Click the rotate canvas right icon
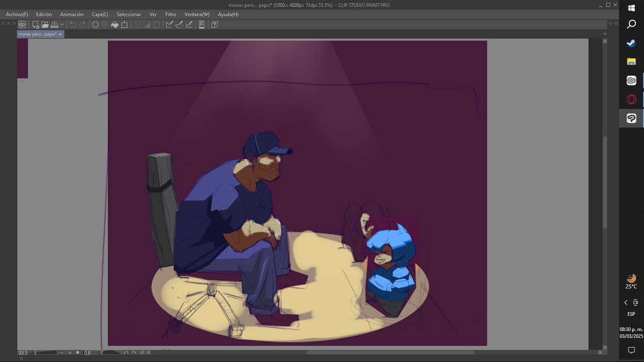 tap(134, 353)
